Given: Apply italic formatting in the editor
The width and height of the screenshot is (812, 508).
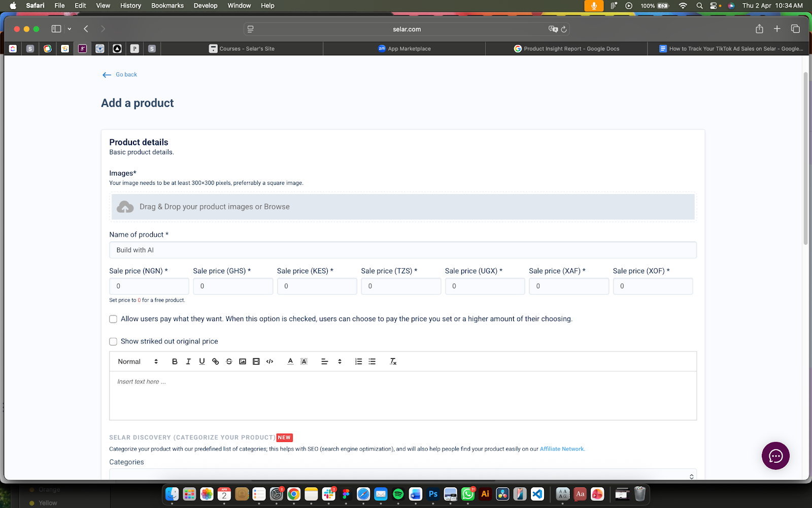Looking at the screenshot, I should [188, 362].
